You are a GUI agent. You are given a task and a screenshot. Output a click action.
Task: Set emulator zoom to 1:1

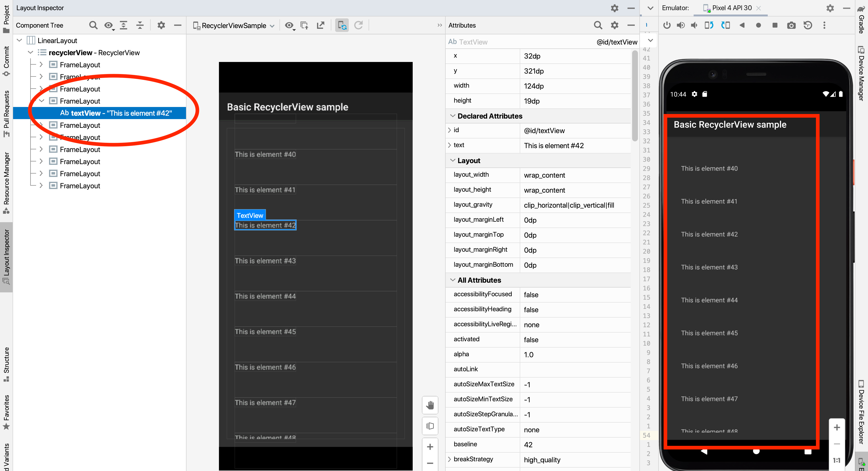pyautogui.click(x=837, y=460)
